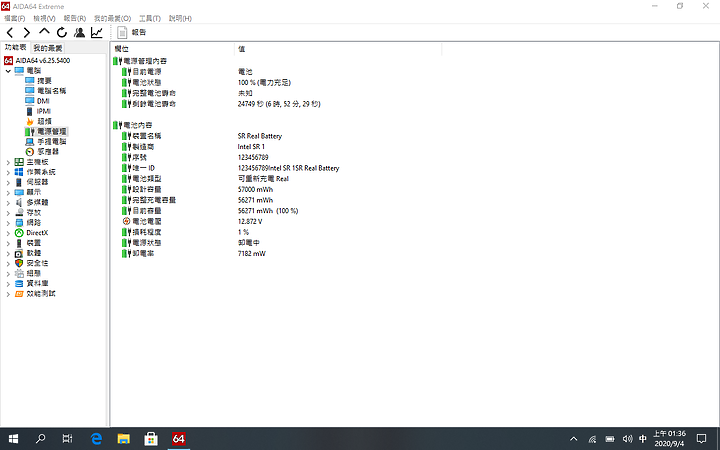Expand the 伺服器 server node arrow
720x450 pixels.
8,182
